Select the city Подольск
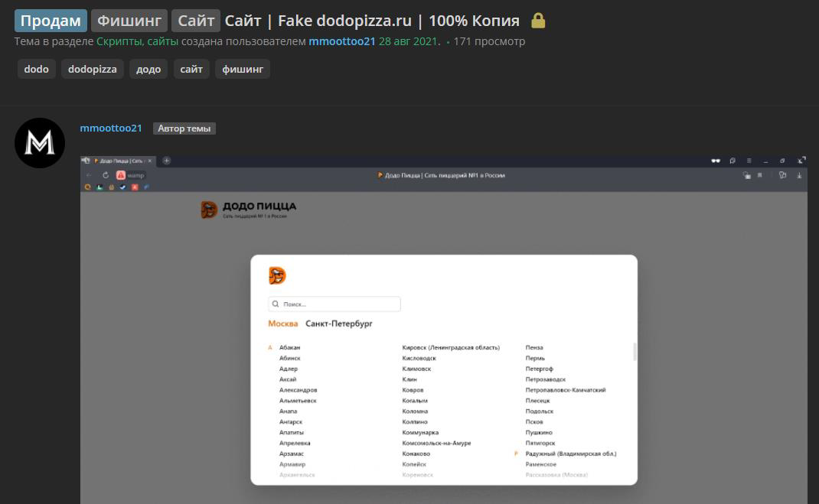The width and height of the screenshot is (819, 504). pos(540,411)
